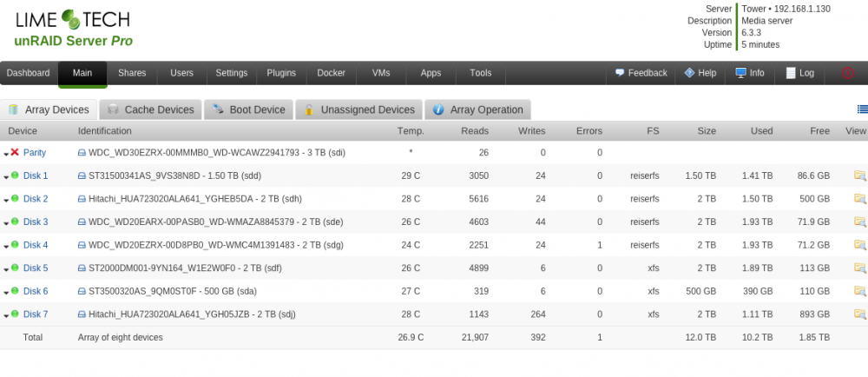Viewport: 868px width, 377px height.
Task: Click the green status ball for Disk 7
Action: (15, 314)
